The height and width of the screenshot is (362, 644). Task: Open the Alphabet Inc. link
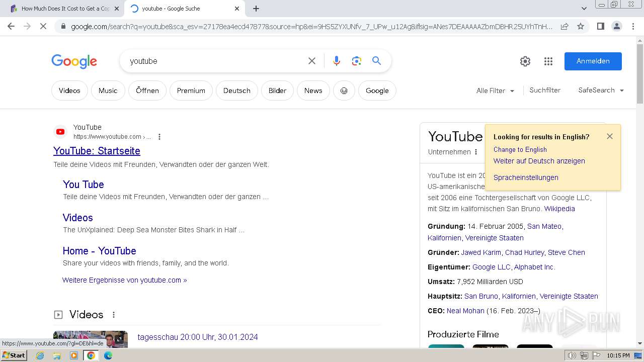534,267
